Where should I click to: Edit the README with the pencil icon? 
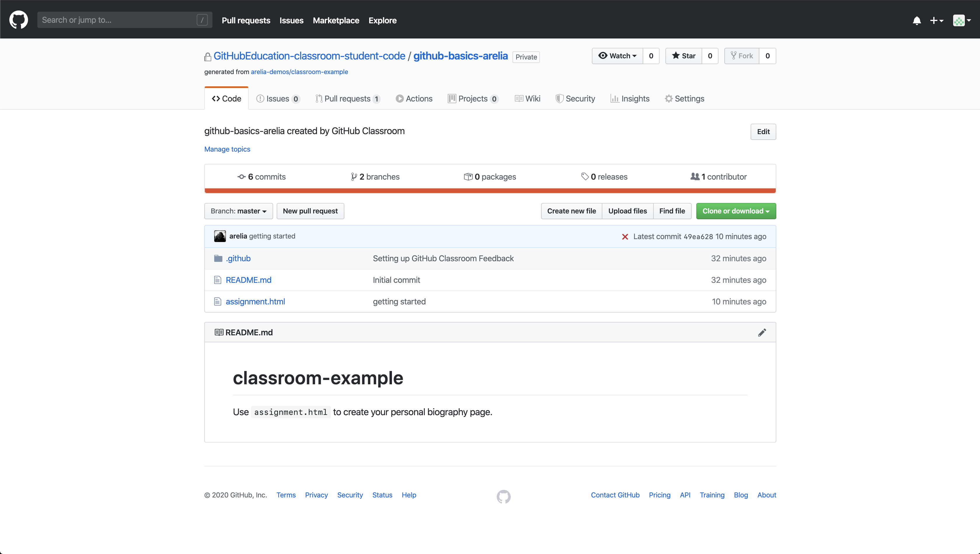(x=762, y=332)
